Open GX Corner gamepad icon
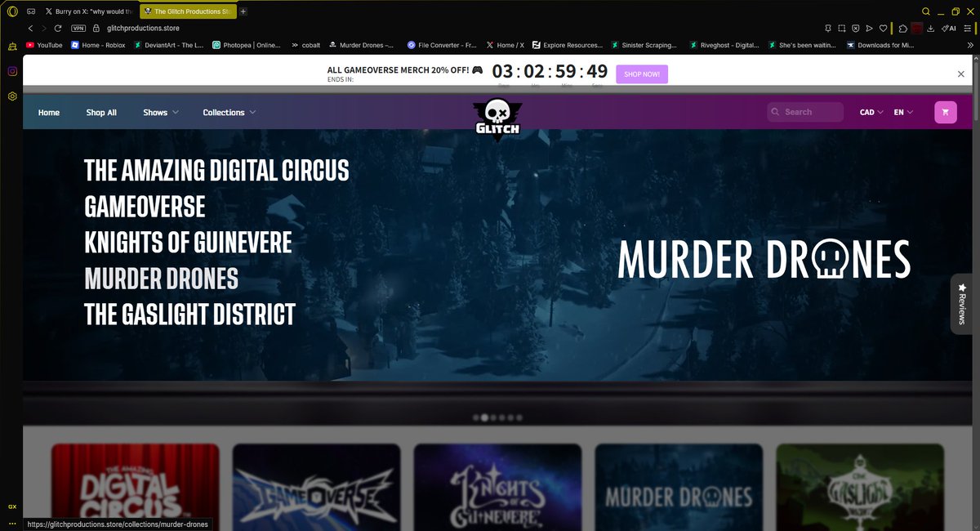Image resolution: width=980 pixels, height=531 pixels. (31, 11)
